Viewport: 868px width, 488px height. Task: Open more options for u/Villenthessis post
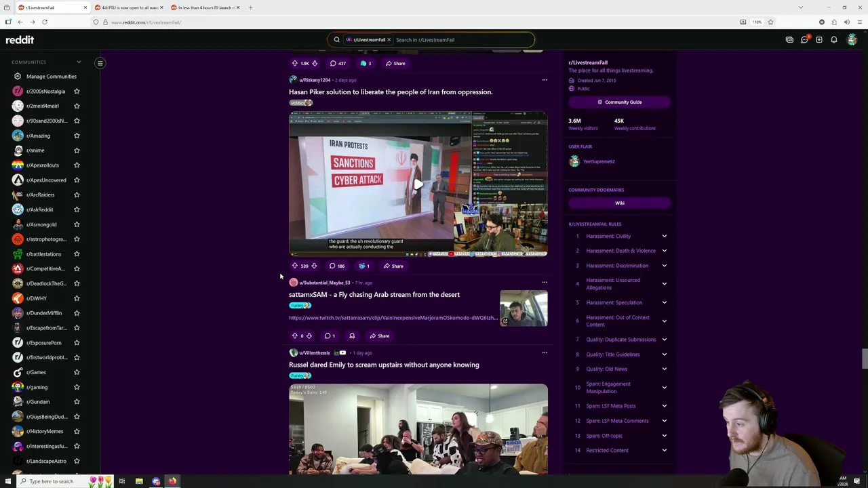click(x=545, y=352)
